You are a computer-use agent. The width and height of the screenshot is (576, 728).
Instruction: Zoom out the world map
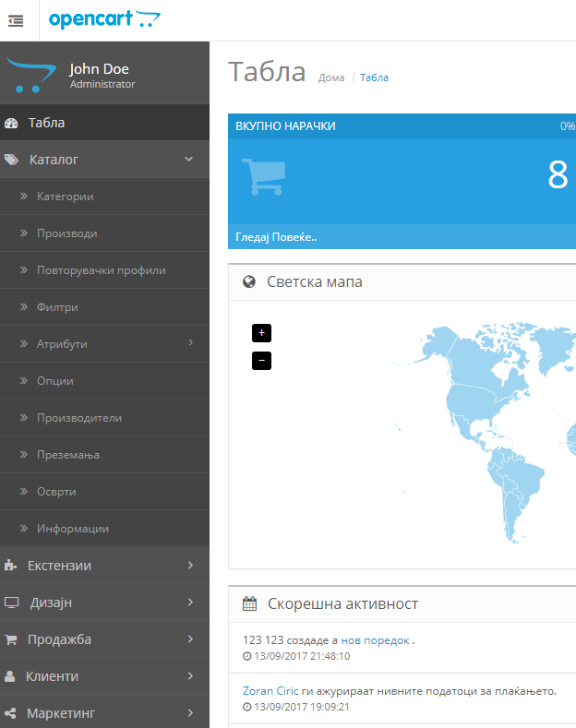tap(261, 361)
